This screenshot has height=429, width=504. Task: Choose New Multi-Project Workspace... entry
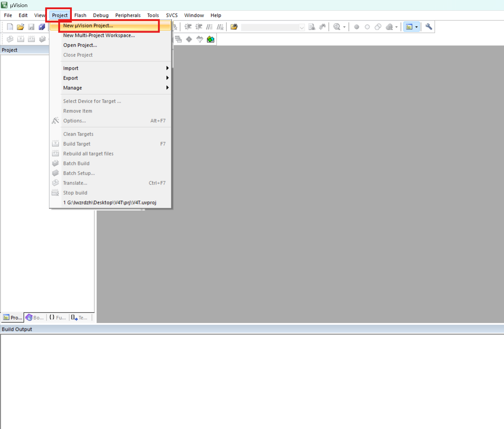point(110,35)
